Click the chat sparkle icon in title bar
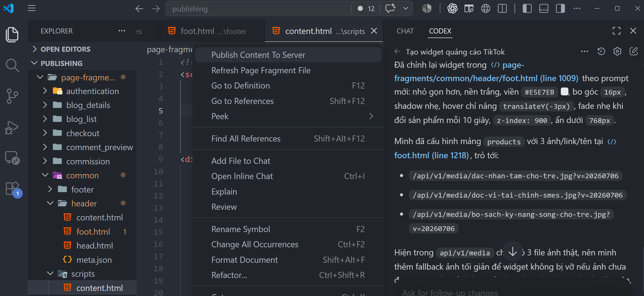The height and width of the screenshot is (296, 644). coord(390,8)
